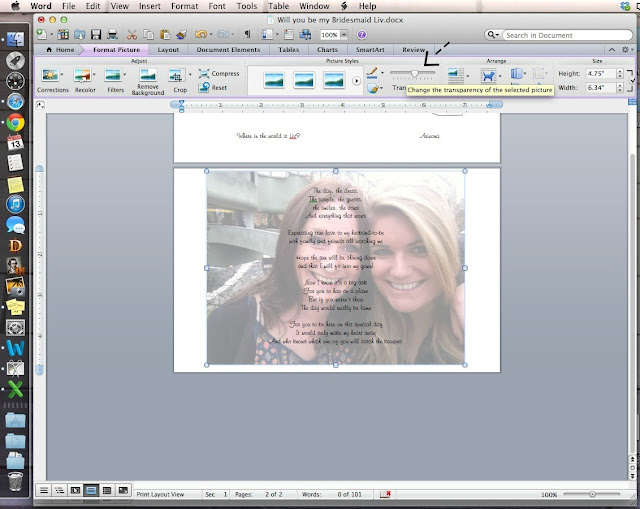Apply the third picture style thumbnail
The height and width of the screenshot is (509, 640).
coord(334,80)
